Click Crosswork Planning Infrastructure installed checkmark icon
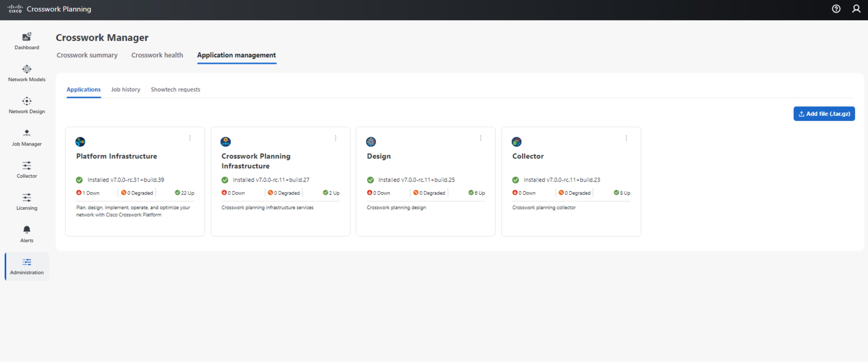This screenshot has width=868, height=362. click(225, 180)
